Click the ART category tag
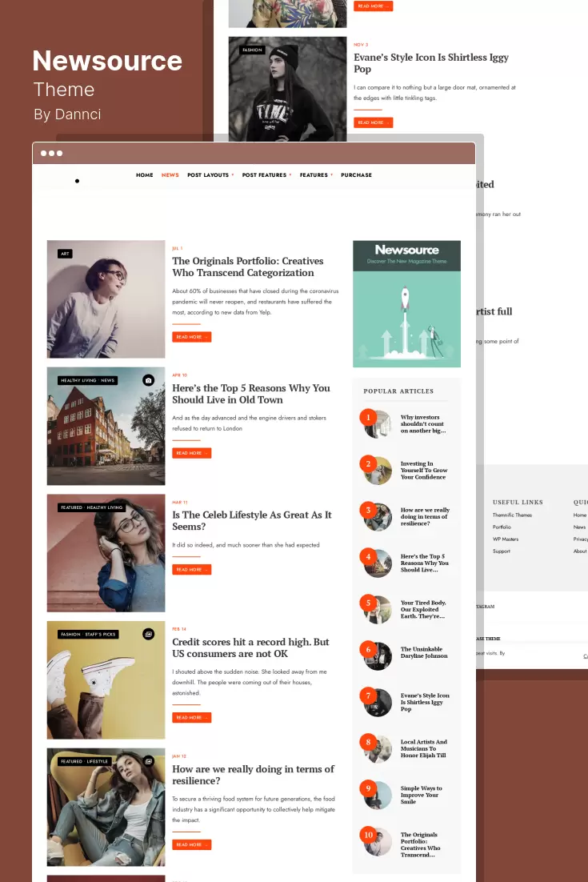588x882 pixels. [66, 254]
